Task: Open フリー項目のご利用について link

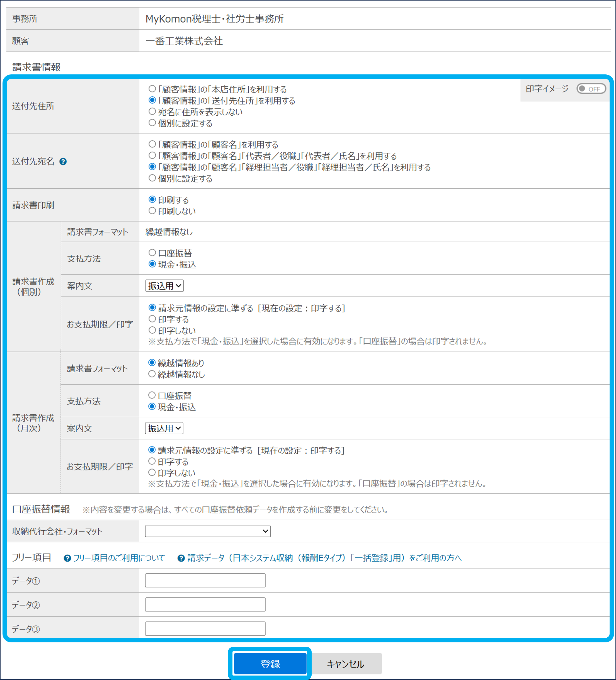Action: 119,558
